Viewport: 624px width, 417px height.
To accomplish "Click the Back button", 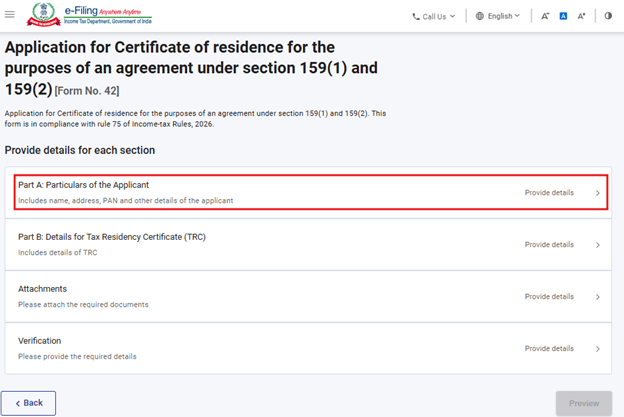I will point(29,402).
